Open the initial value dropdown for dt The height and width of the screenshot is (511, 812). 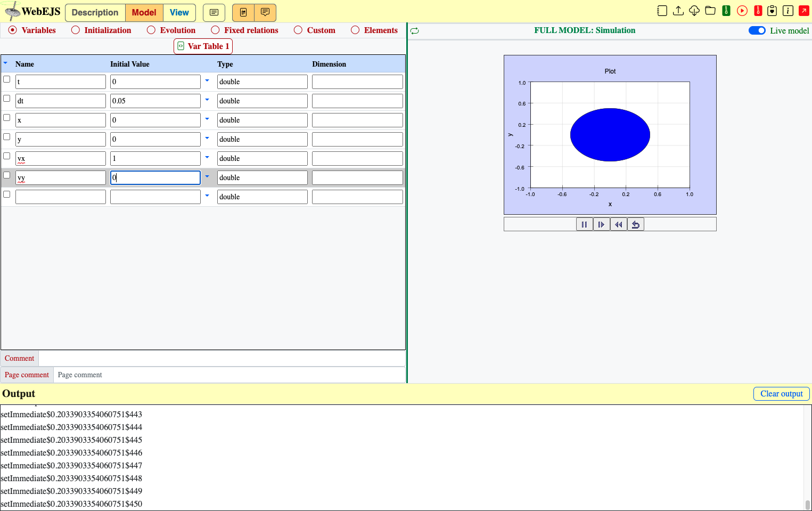tap(207, 100)
